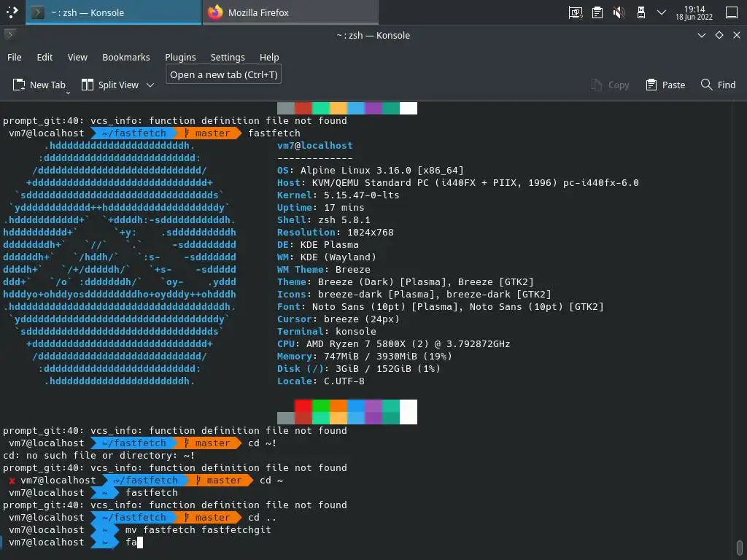Viewport: 747px width, 560px height.
Task: Click the terminal vertical scrollbar handle
Action: [x=739, y=547]
